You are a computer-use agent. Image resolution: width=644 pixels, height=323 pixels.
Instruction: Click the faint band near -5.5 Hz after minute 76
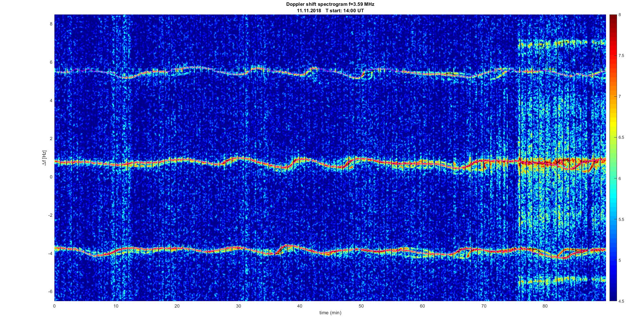point(562,280)
